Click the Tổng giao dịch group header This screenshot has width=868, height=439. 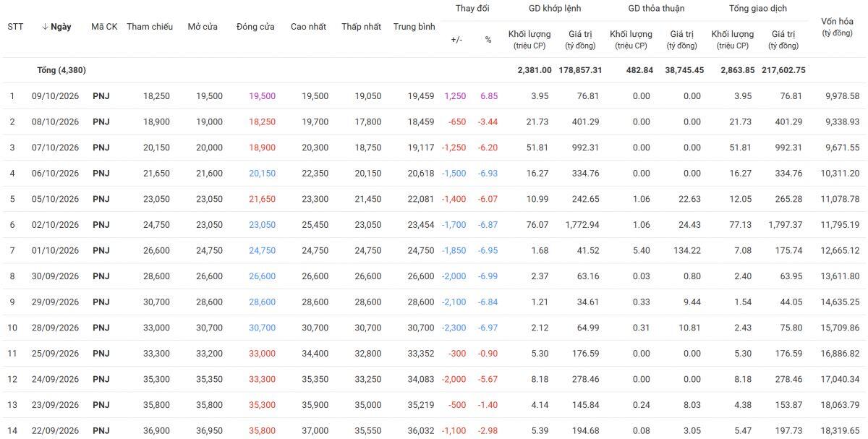758,9
